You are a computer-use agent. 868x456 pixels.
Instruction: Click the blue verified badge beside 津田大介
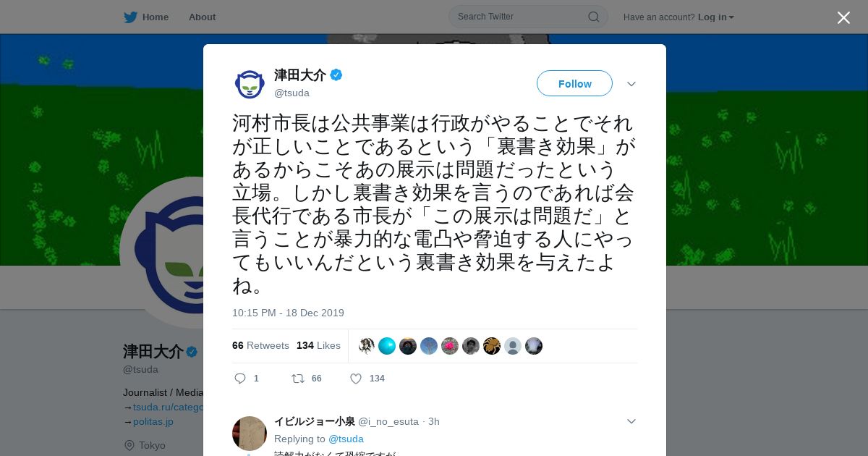(x=336, y=75)
